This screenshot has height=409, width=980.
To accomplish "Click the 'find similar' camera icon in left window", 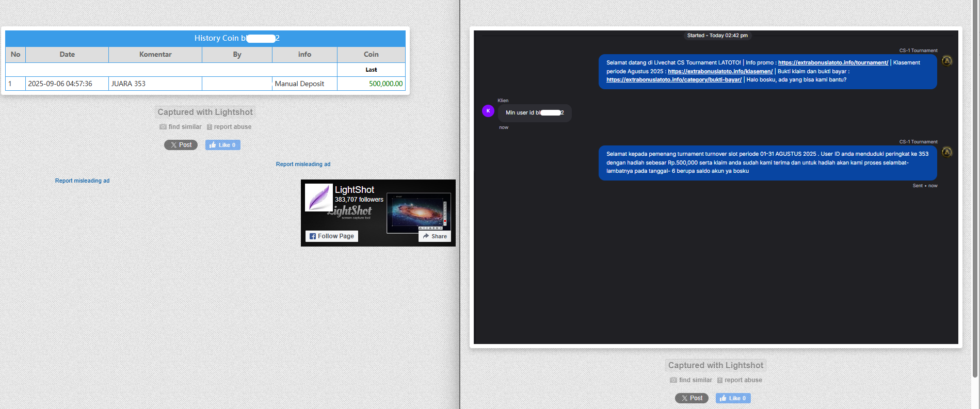I will click(x=163, y=127).
